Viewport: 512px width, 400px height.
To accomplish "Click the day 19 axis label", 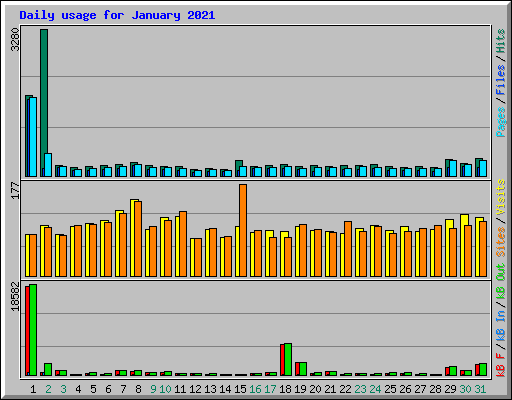I will click(x=300, y=389).
